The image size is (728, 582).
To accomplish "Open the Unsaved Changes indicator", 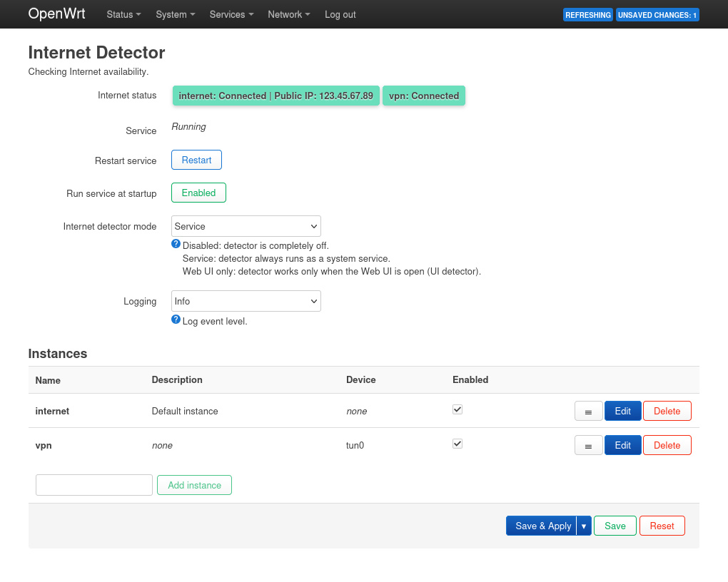I will click(657, 15).
